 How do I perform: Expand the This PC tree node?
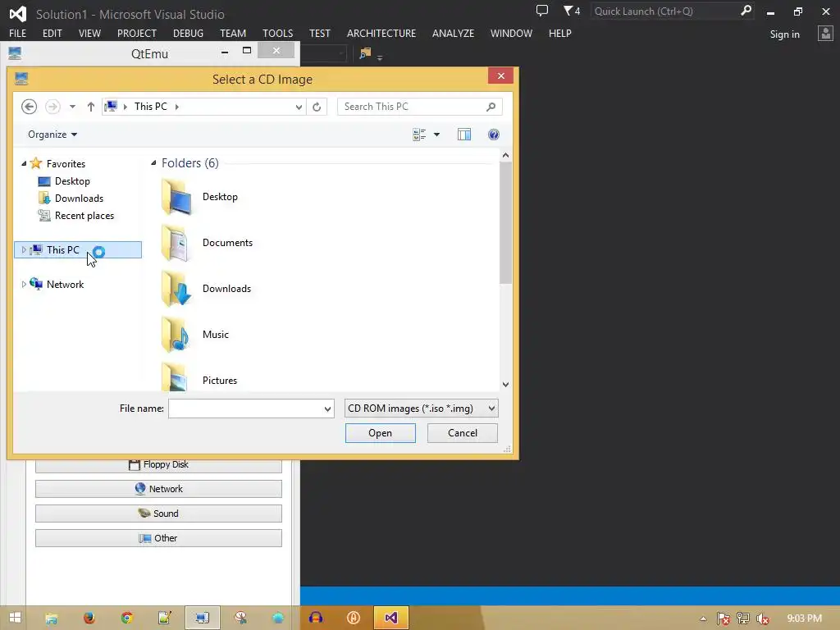point(24,249)
